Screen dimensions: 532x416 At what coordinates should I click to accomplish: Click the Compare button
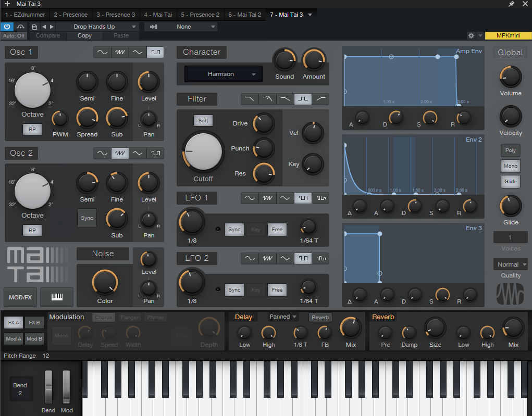(x=48, y=35)
